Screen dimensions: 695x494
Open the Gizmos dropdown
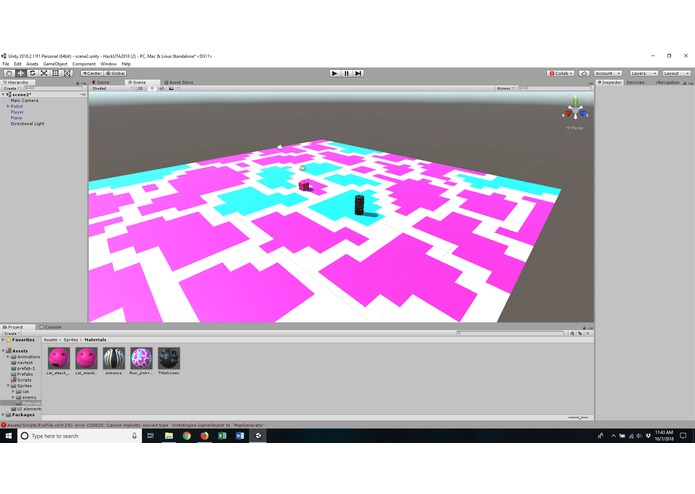click(x=505, y=88)
